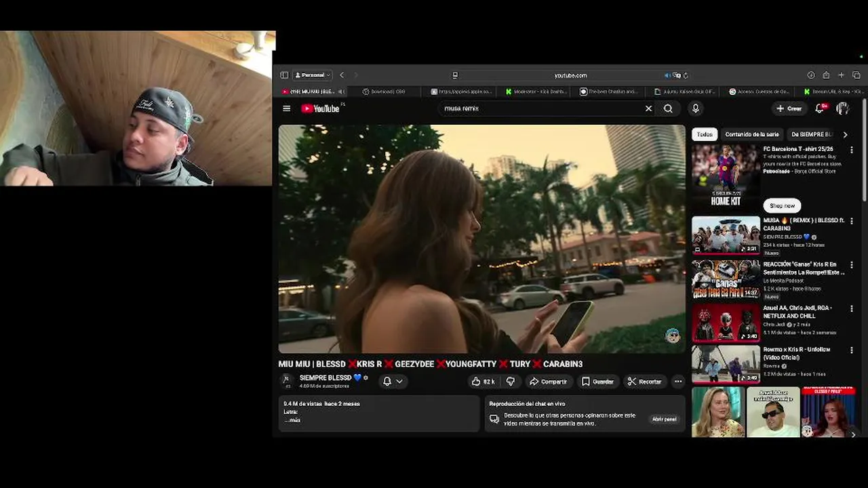Click the Shop now ad button
This screenshot has height=488, width=868.
click(x=782, y=205)
